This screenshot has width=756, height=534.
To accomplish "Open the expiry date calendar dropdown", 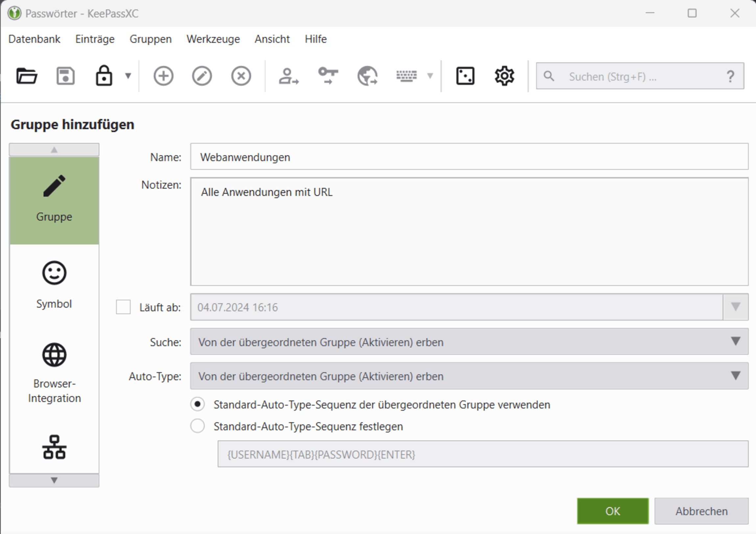I will [x=736, y=307].
